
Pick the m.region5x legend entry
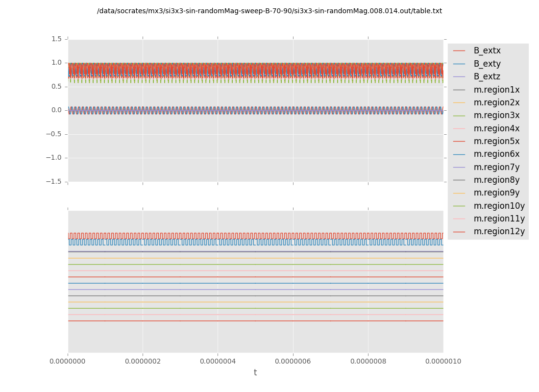496,142
